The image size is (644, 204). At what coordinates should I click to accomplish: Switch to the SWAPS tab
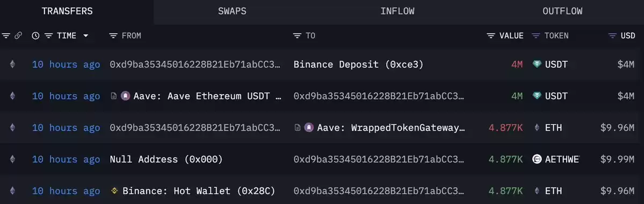pyautogui.click(x=232, y=11)
